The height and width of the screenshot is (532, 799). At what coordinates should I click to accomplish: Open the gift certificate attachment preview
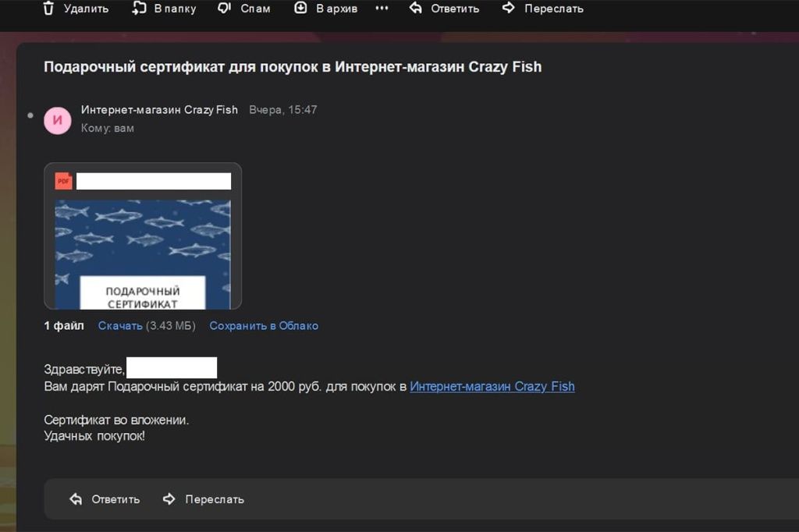coord(143,254)
